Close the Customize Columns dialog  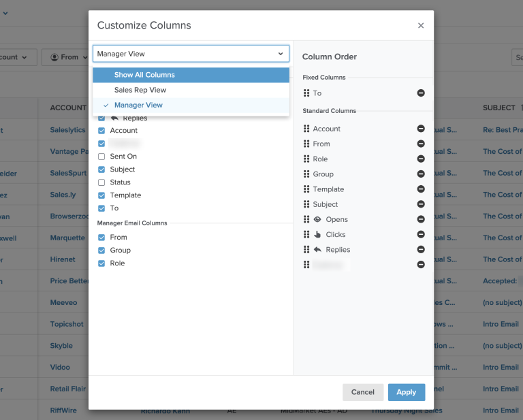[421, 25]
